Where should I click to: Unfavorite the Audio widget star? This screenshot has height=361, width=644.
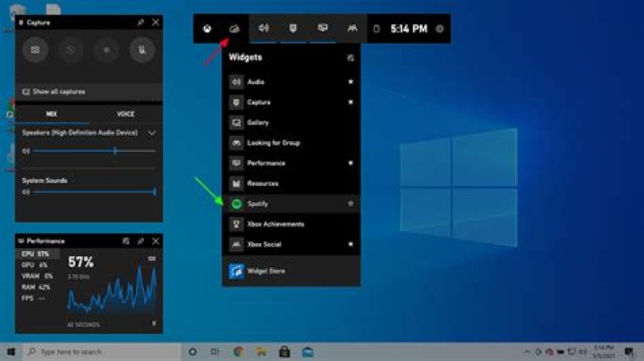coord(351,81)
